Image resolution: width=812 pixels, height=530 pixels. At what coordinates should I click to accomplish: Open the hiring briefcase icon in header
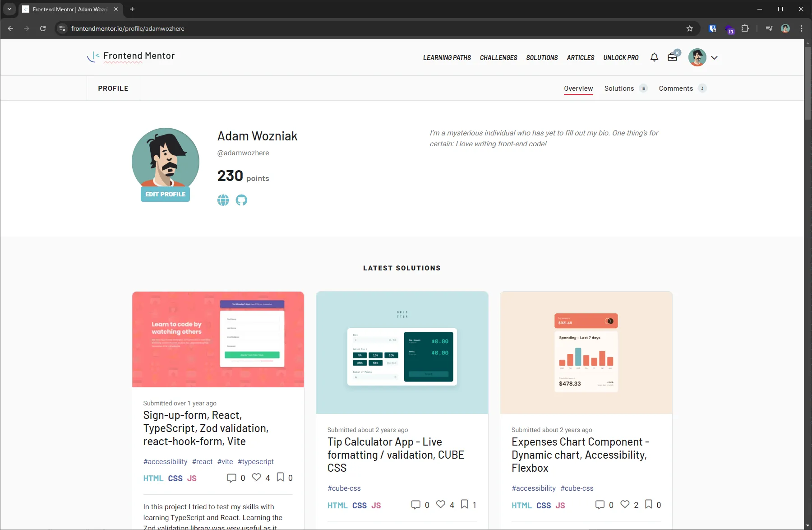(673, 57)
